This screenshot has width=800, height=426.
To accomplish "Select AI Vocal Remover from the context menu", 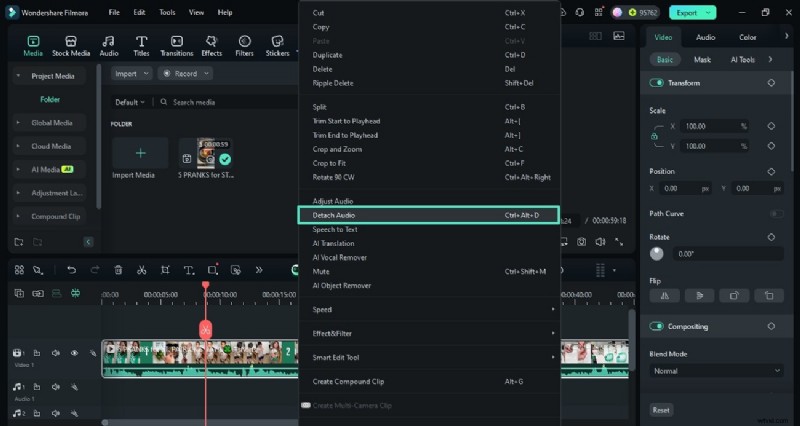I will click(429, 257).
